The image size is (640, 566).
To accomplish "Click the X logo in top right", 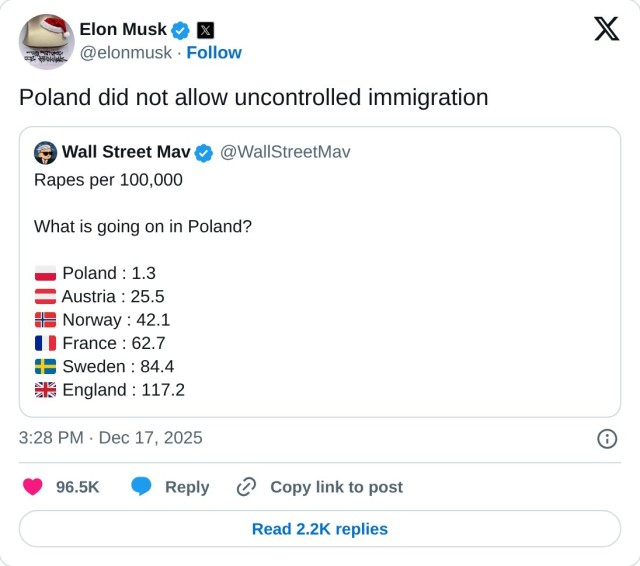I will 606,29.
